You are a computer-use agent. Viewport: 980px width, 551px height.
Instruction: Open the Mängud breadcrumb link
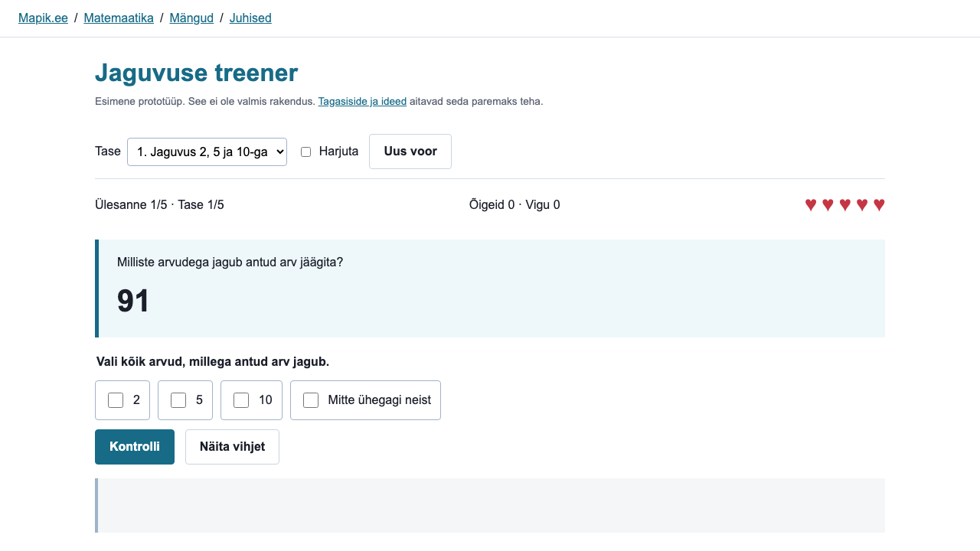tap(191, 18)
